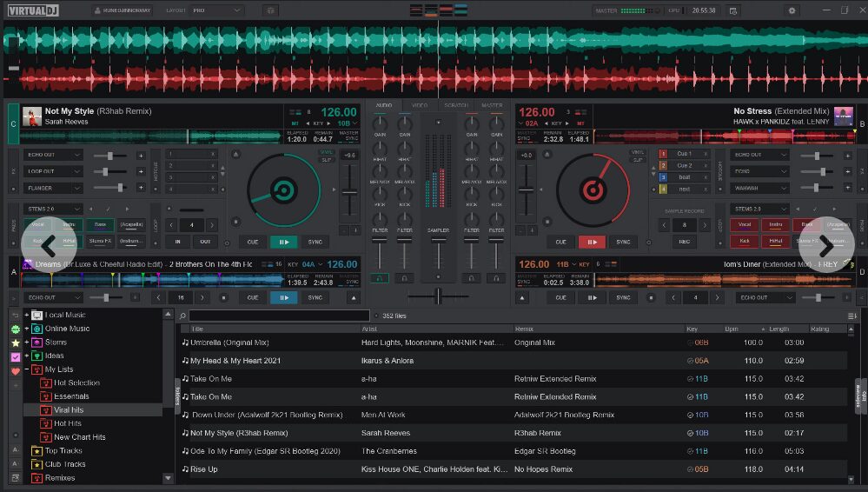
Task: Open the WAHWAH effect dropdown on right deck
Action: pyautogui.click(x=759, y=188)
